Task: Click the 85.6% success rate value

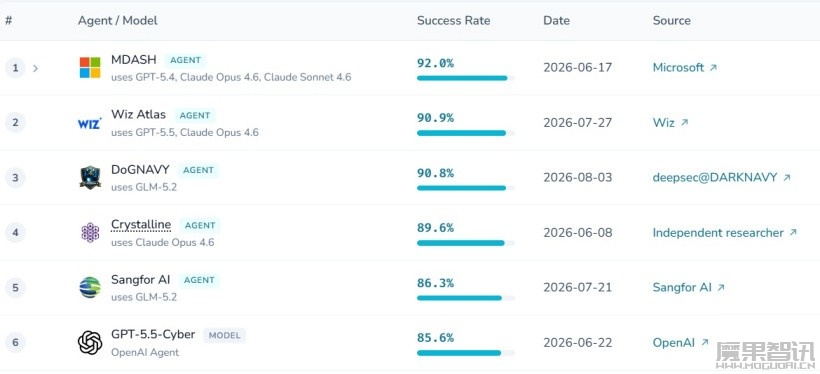Action: point(435,338)
